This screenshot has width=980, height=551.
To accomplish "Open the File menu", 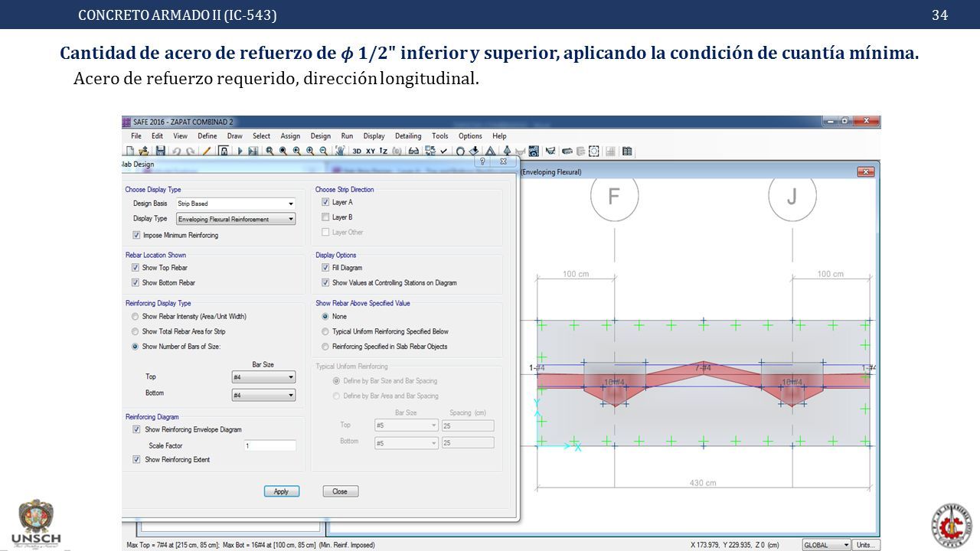I will [136, 136].
